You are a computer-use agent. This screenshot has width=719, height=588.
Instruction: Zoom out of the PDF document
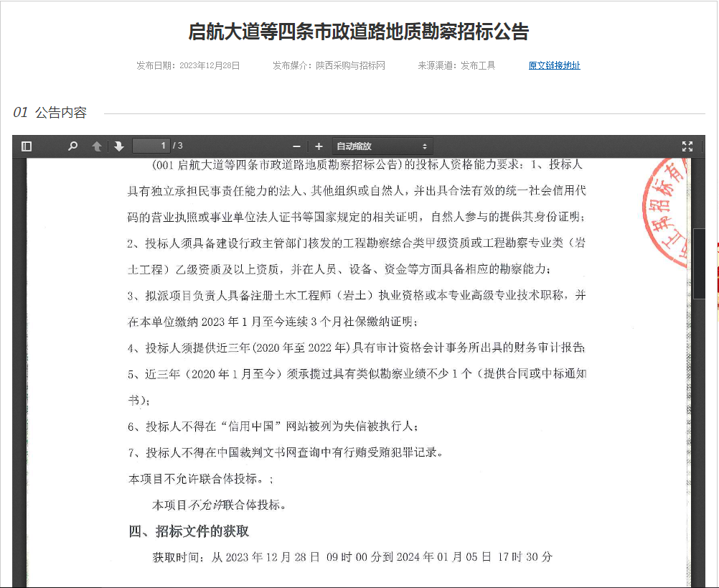pyautogui.click(x=296, y=146)
